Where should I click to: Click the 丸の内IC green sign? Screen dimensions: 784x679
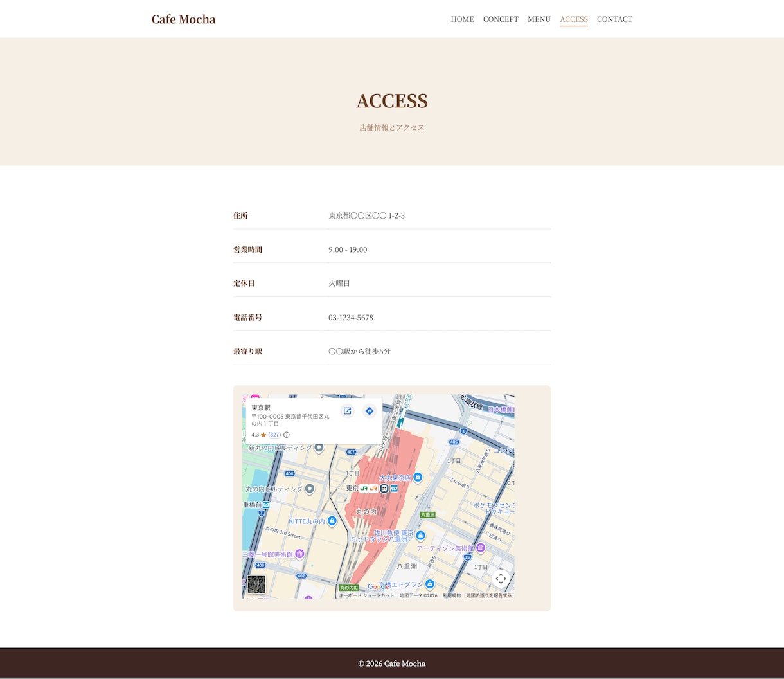349,588
